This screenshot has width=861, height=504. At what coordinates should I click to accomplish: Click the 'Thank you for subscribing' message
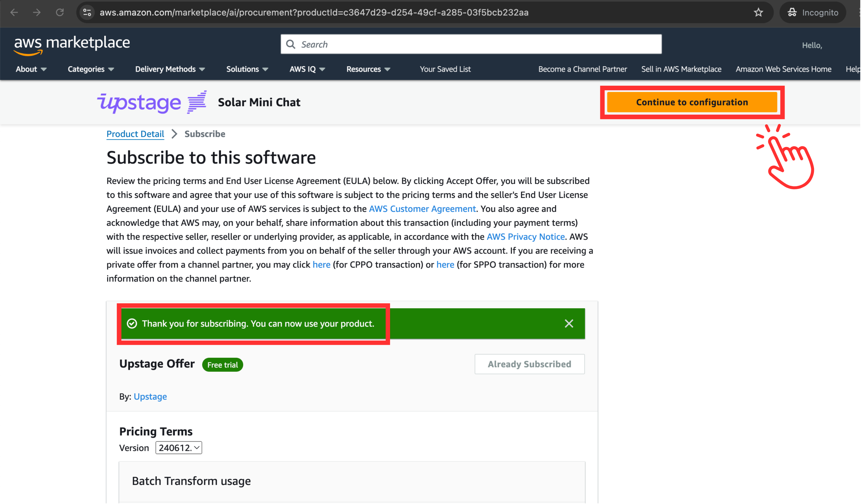point(258,324)
